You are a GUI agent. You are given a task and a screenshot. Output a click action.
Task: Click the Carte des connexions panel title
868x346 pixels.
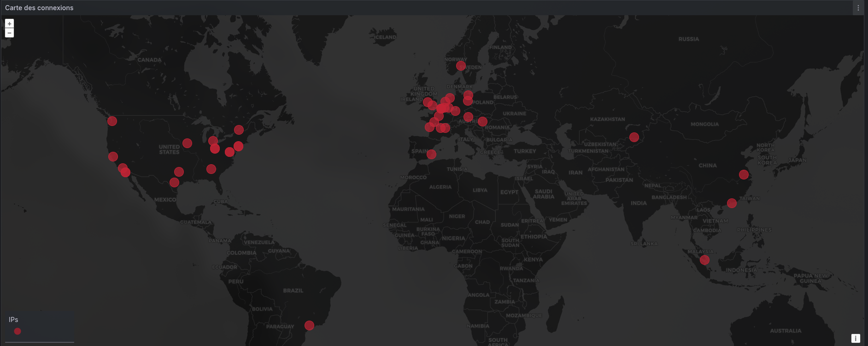click(39, 8)
